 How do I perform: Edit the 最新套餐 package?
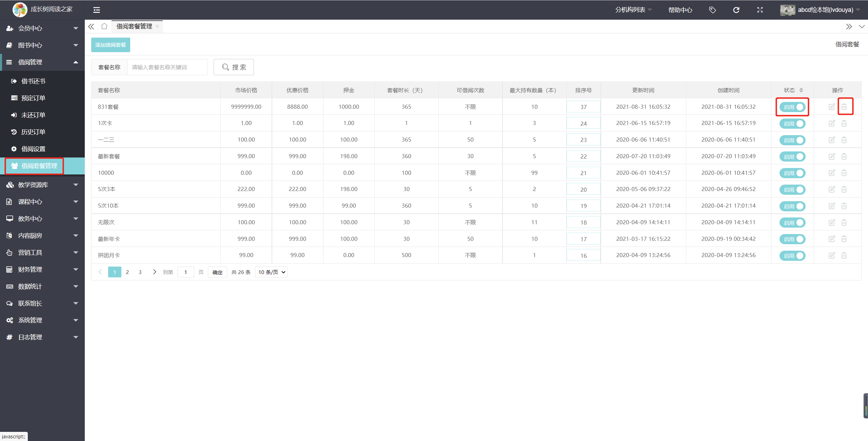click(x=832, y=156)
